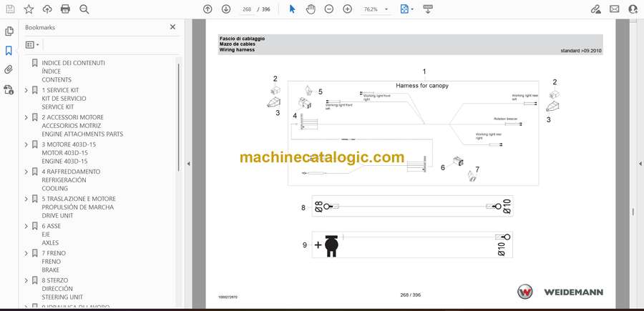Activate the hand pan tool
The height and width of the screenshot is (311, 644).
tap(311, 9)
